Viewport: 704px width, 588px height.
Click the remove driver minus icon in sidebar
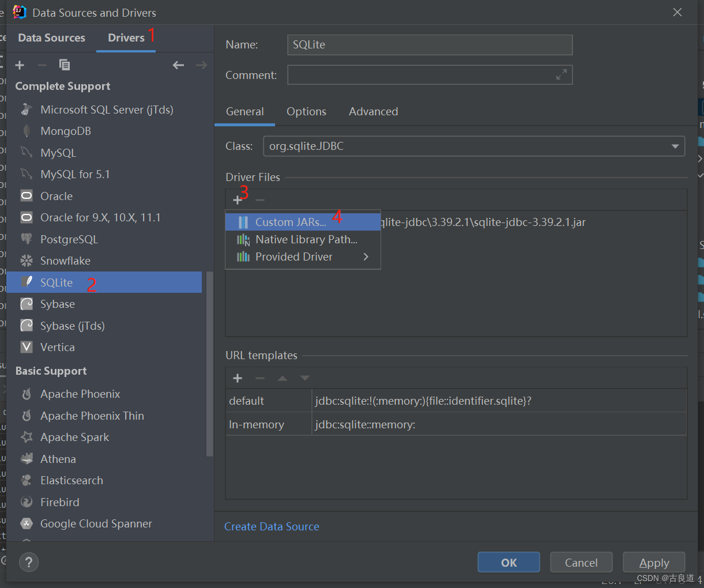[x=42, y=65]
